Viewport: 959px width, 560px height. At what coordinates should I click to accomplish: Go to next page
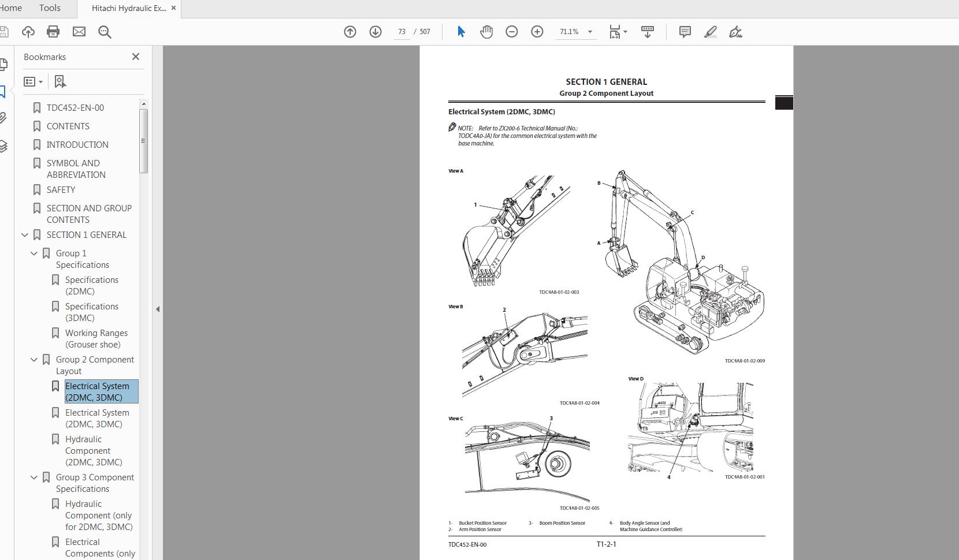376,32
